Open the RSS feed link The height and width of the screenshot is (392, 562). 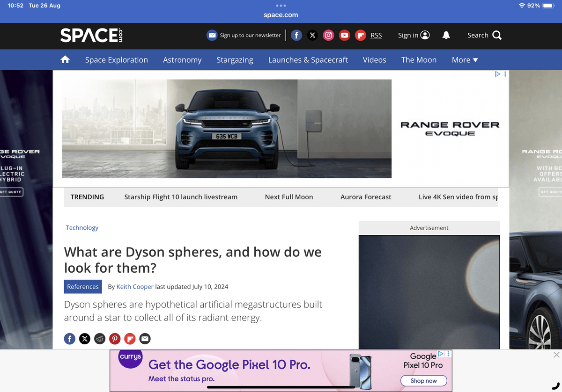tap(376, 35)
